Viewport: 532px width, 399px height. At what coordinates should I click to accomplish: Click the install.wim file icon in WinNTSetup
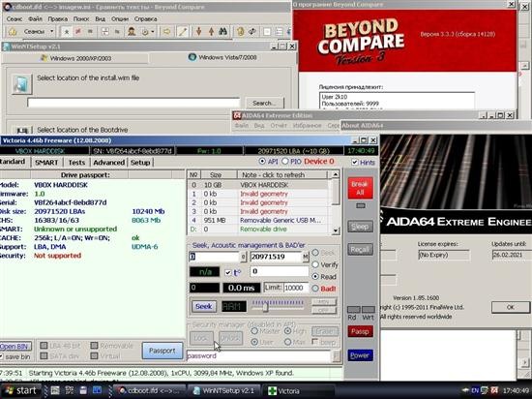tap(21, 84)
